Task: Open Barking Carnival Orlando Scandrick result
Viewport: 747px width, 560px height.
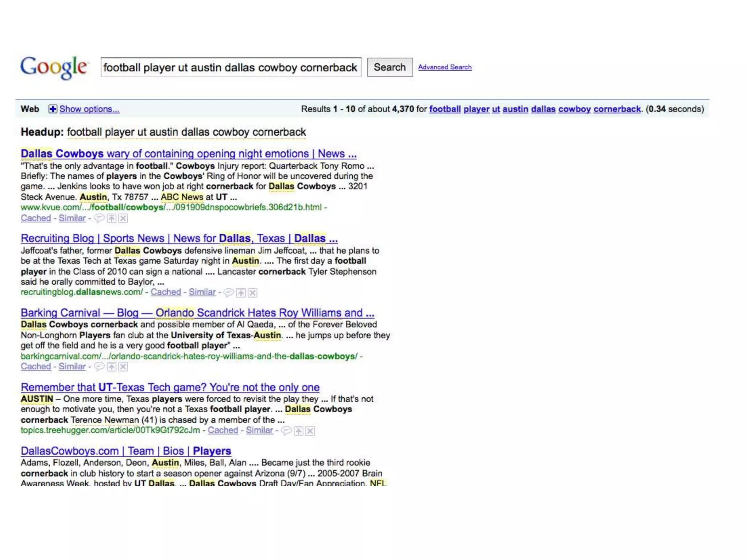Action: (x=197, y=313)
